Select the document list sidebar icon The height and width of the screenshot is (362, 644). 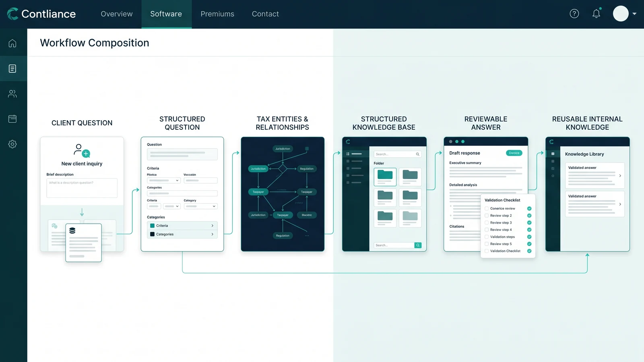pyautogui.click(x=12, y=69)
